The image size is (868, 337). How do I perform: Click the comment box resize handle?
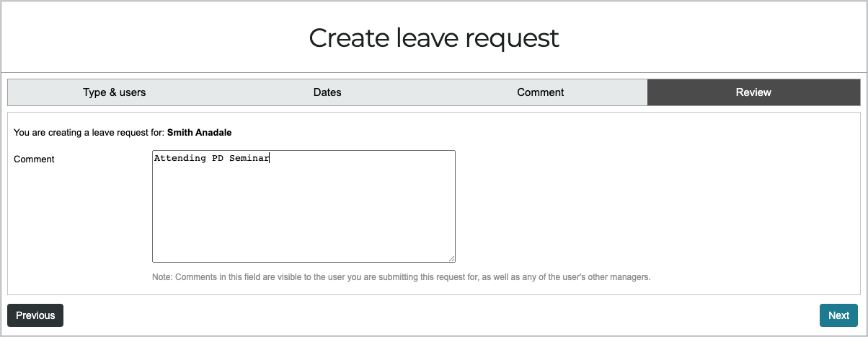point(451,258)
